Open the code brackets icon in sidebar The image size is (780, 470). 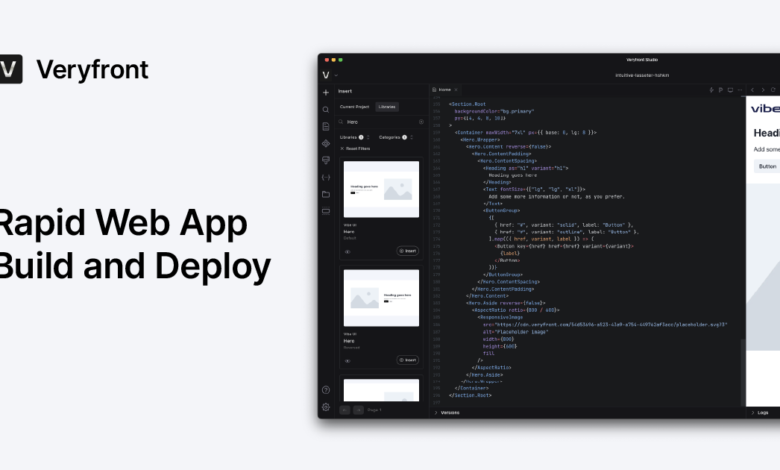pos(326,177)
